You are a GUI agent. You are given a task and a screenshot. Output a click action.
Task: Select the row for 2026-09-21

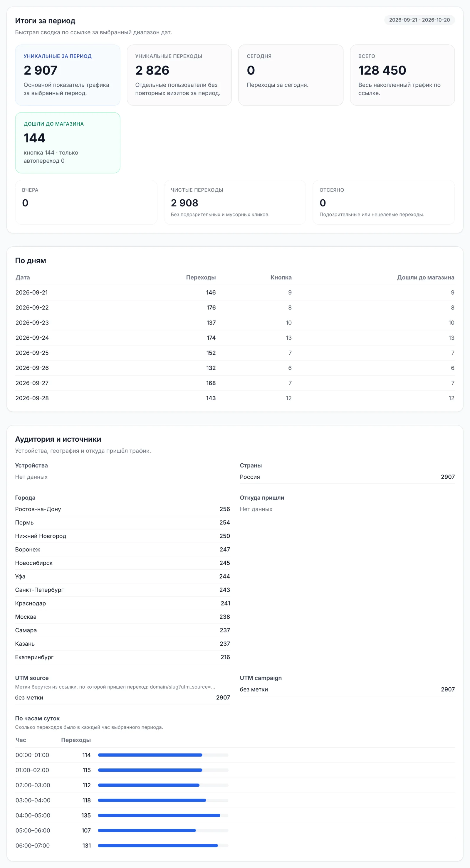235,292
